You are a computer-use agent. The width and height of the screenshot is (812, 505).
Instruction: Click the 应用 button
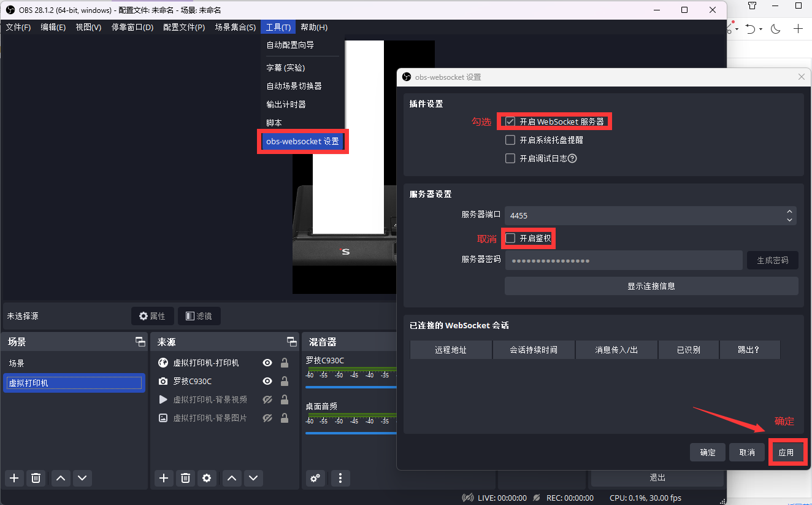(786, 452)
